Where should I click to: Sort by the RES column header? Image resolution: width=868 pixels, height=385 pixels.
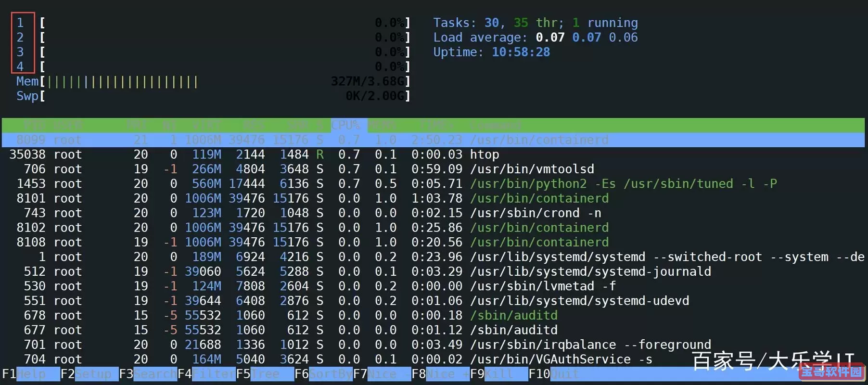(x=254, y=125)
